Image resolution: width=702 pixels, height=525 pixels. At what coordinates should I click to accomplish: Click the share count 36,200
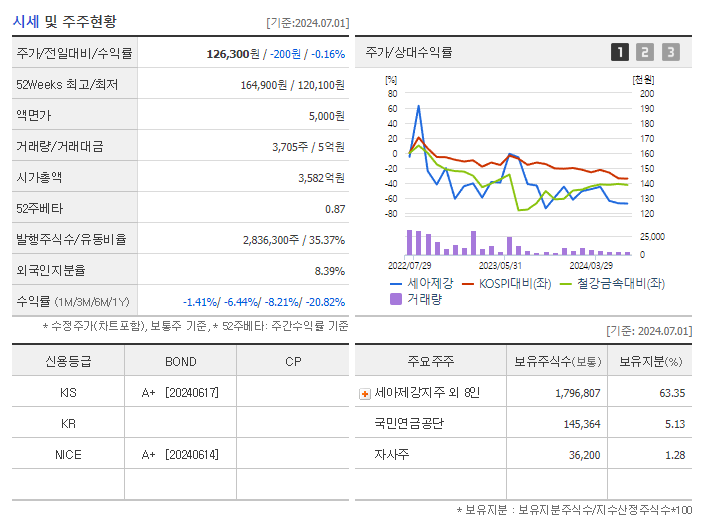(584, 456)
